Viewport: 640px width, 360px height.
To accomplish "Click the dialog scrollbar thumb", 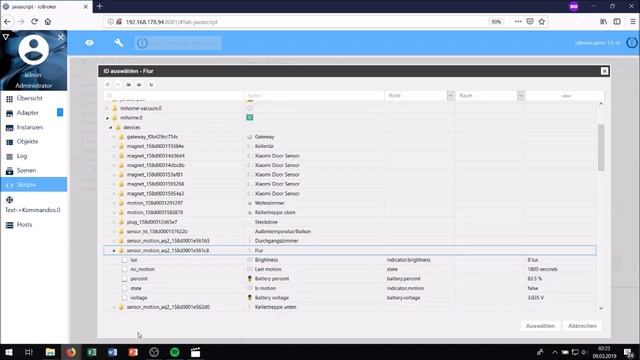I will [601, 148].
